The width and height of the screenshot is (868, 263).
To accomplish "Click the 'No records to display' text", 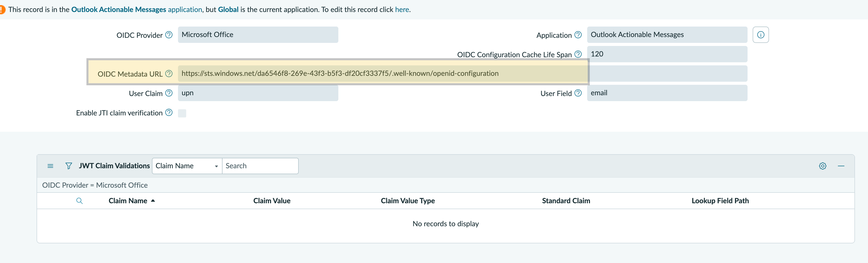I will (446, 224).
